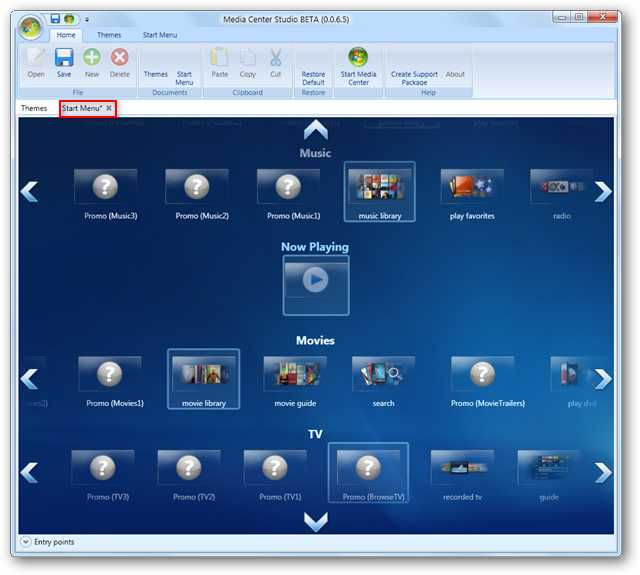
Task: Click the Music strip title
Action: (x=315, y=153)
